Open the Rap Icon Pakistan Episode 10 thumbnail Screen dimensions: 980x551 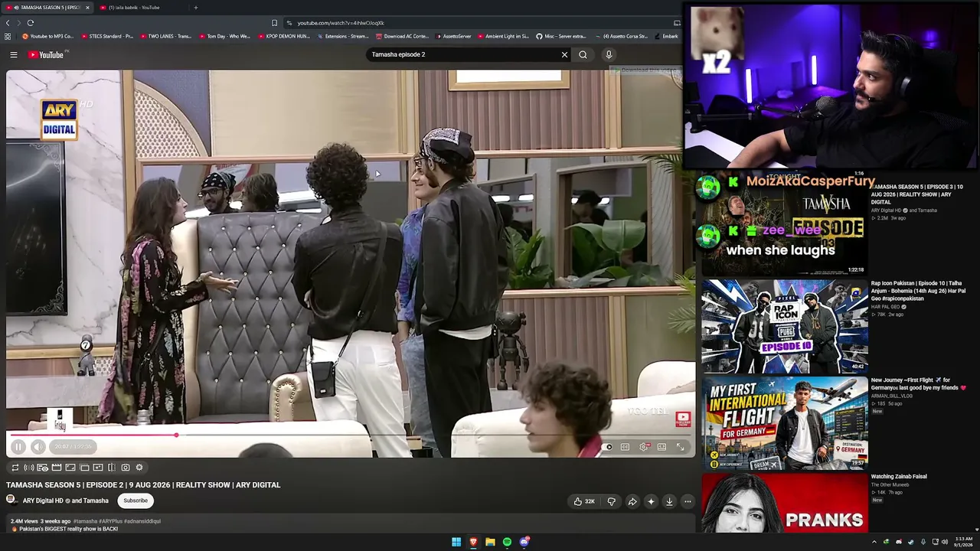(785, 326)
